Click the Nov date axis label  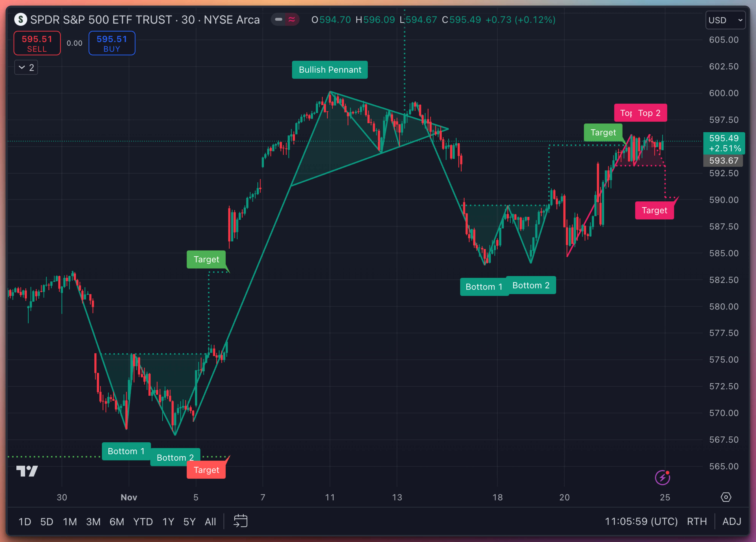129,497
